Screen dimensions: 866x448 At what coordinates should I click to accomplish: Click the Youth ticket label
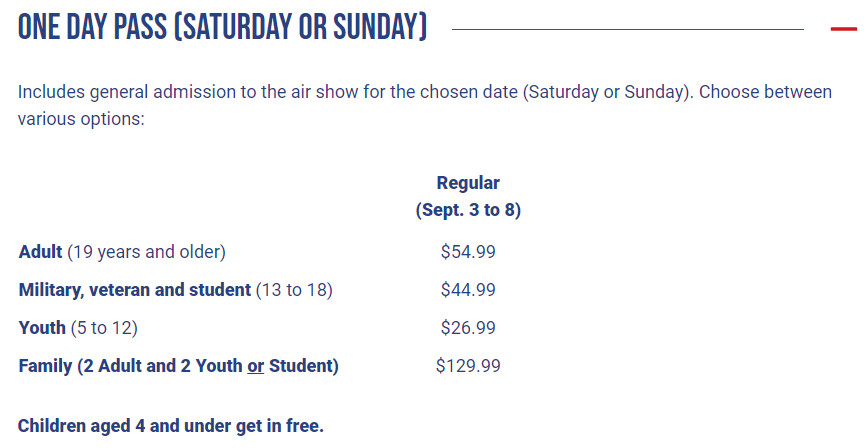[x=42, y=328]
